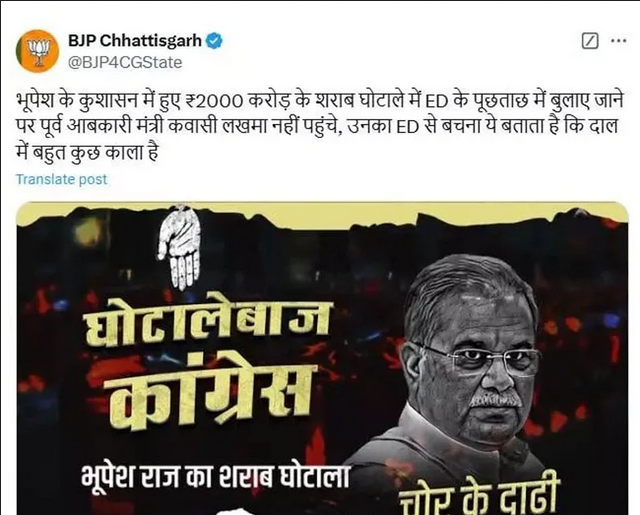
Task: Click the चोर के दाढी yellow text
Action: (x=478, y=498)
